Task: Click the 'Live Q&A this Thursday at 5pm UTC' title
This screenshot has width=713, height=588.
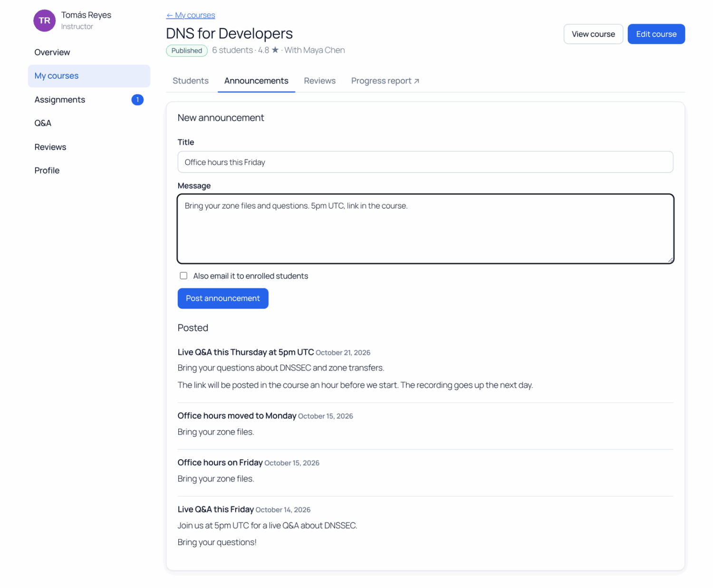Action: point(246,352)
